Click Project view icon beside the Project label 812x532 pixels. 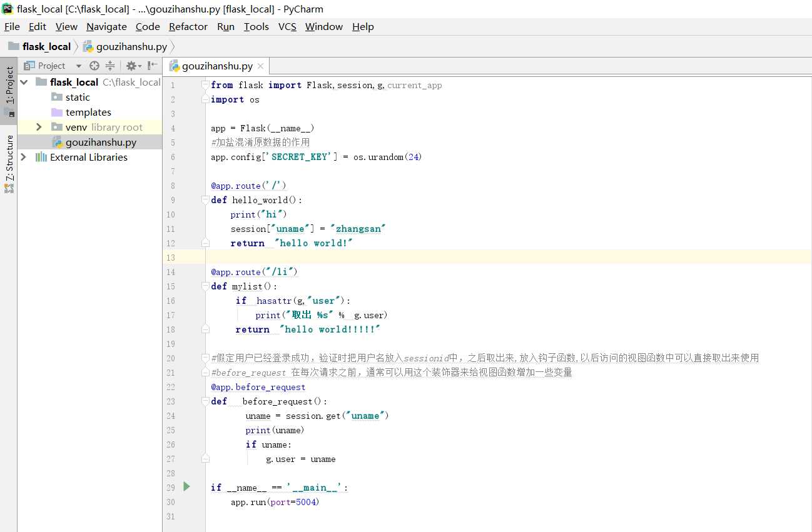point(29,66)
